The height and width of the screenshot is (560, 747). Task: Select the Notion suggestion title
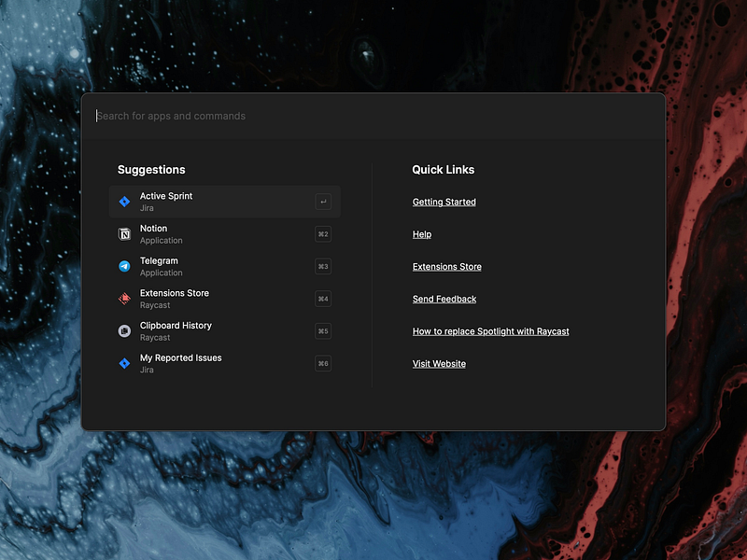(x=153, y=229)
